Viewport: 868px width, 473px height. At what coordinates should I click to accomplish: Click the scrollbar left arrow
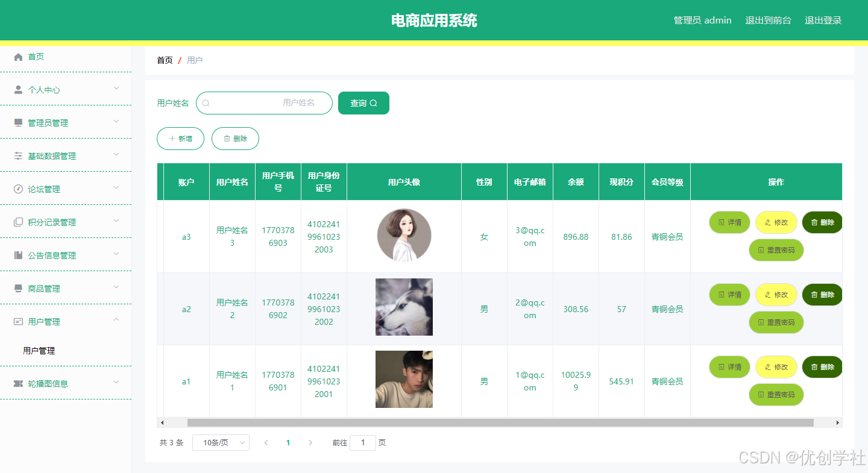pyautogui.click(x=162, y=422)
